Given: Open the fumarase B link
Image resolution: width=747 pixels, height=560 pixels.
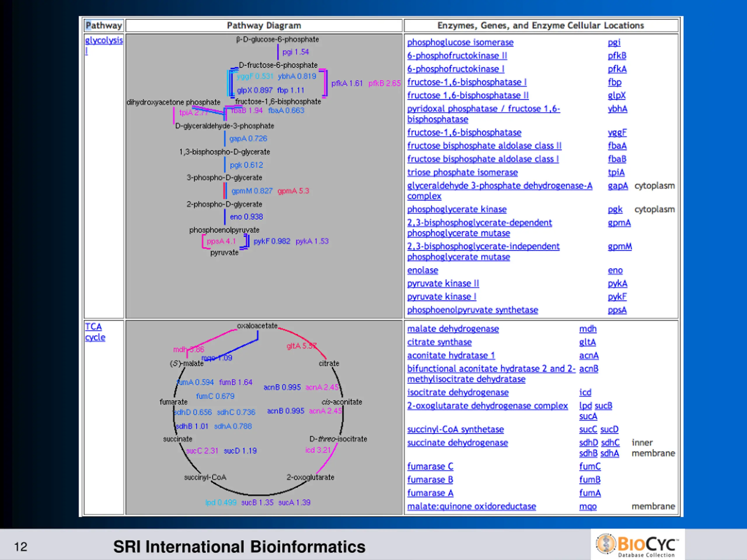Looking at the screenshot, I should coord(430,480).
